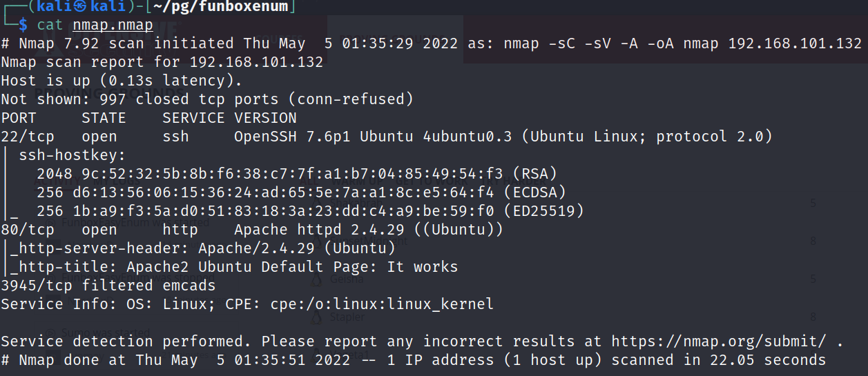Image resolution: width=868 pixels, height=376 pixels.
Task: Click the faint Stapler list entry
Action: [347, 317]
